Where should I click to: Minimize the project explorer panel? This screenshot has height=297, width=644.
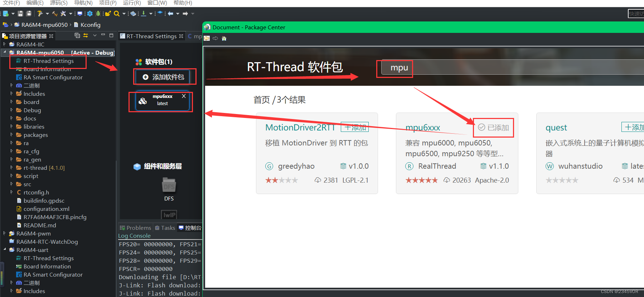pyautogui.click(x=103, y=35)
